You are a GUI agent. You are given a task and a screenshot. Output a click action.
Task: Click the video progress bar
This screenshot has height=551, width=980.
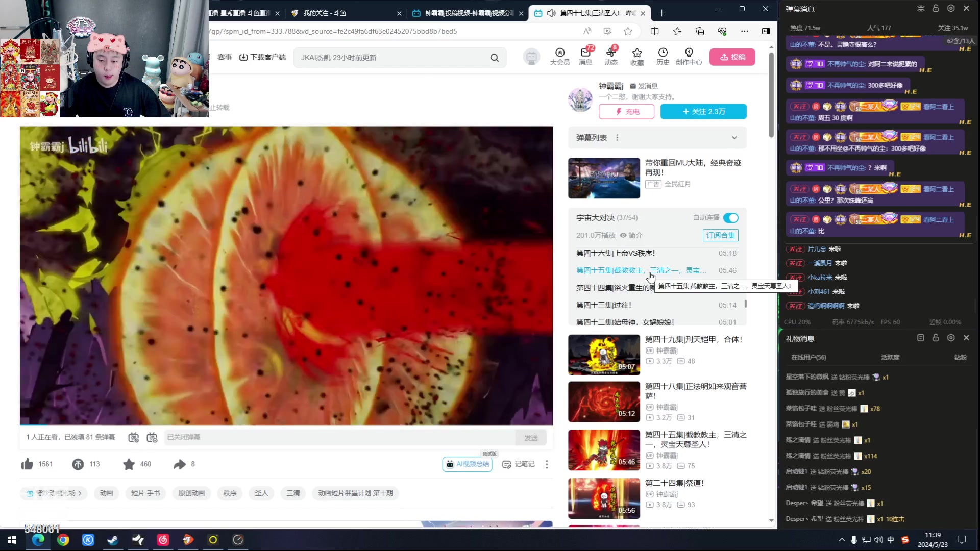pyautogui.click(x=286, y=425)
